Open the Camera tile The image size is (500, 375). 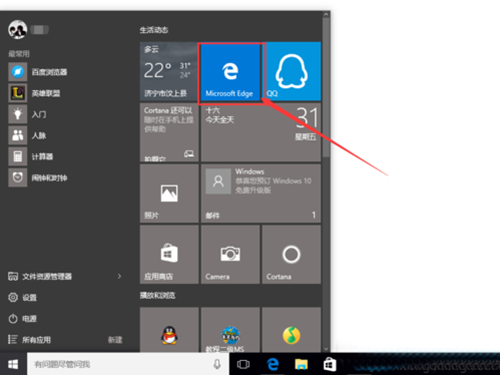[230, 254]
